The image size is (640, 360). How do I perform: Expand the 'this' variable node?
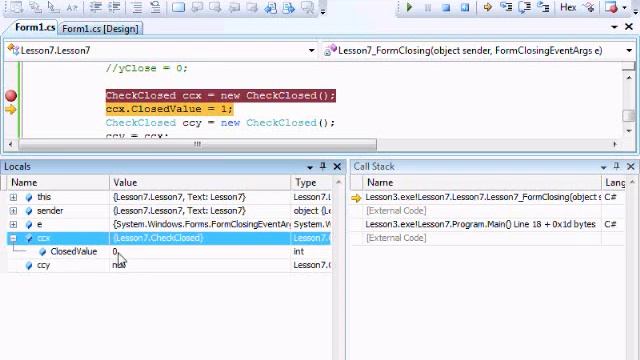coord(13,197)
